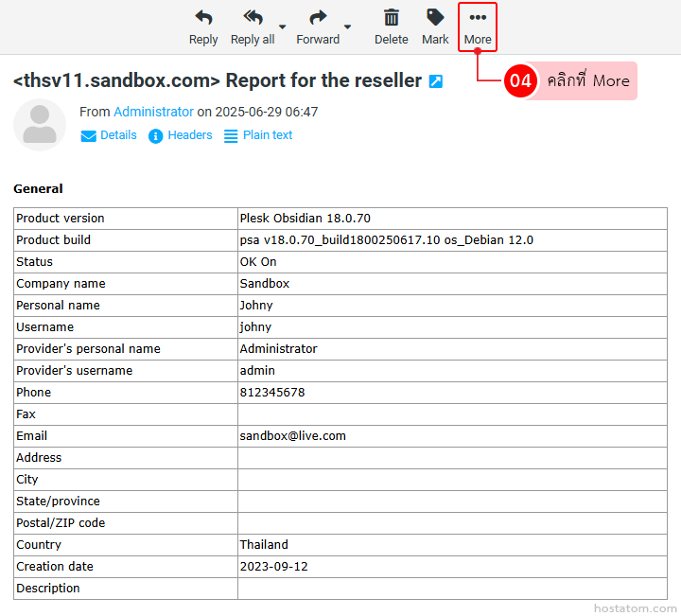681x616 pixels.
Task: Click the Plesk Obsidian 18.0.70 version cell
Action: [305, 219]
